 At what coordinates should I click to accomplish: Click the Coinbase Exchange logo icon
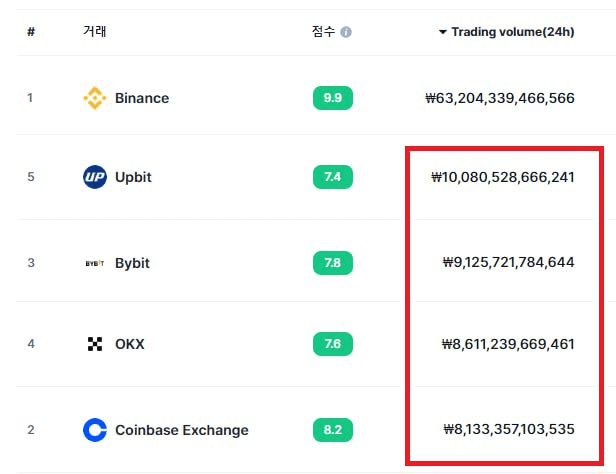[x=95, y=430]
